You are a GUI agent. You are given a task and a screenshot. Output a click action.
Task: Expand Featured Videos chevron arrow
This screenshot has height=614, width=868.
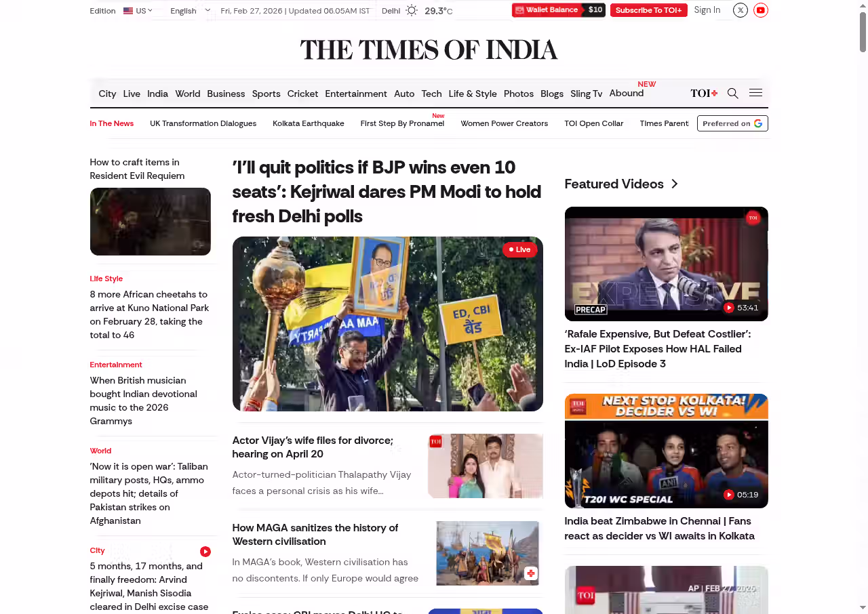674,184
